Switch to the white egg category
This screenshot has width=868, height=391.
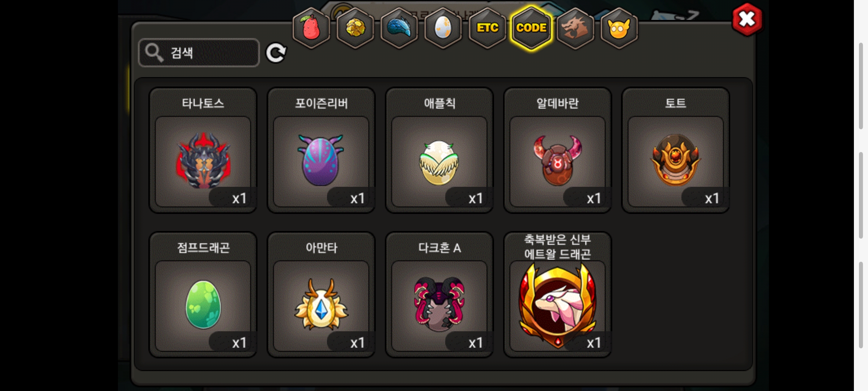pyautogui.click(x=443, y=28)
